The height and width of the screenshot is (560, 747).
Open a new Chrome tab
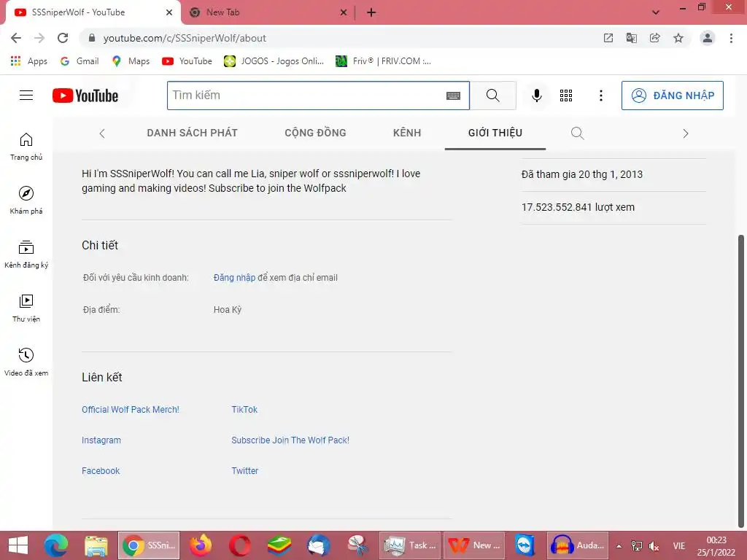pos(371,13)
